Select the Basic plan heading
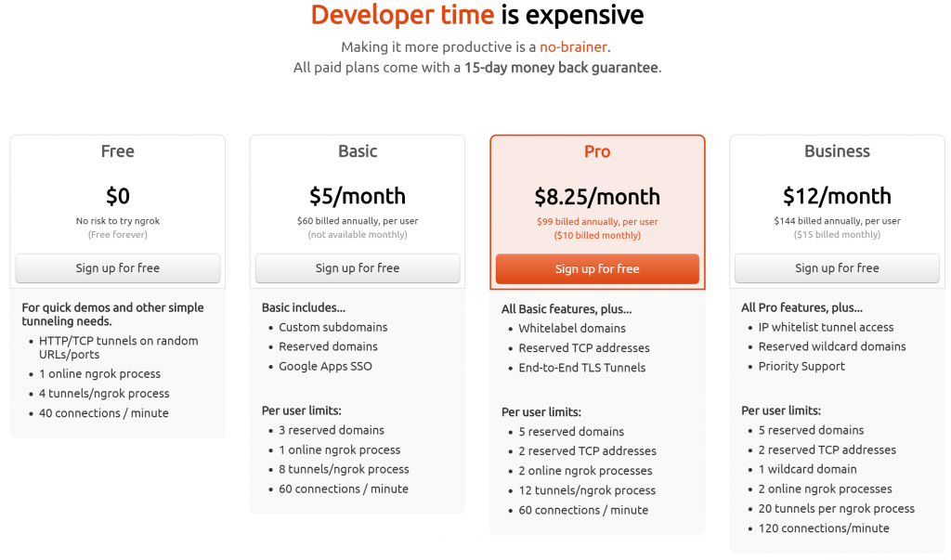This screenshot has width=951, height=560. click(x=358, y=151)
